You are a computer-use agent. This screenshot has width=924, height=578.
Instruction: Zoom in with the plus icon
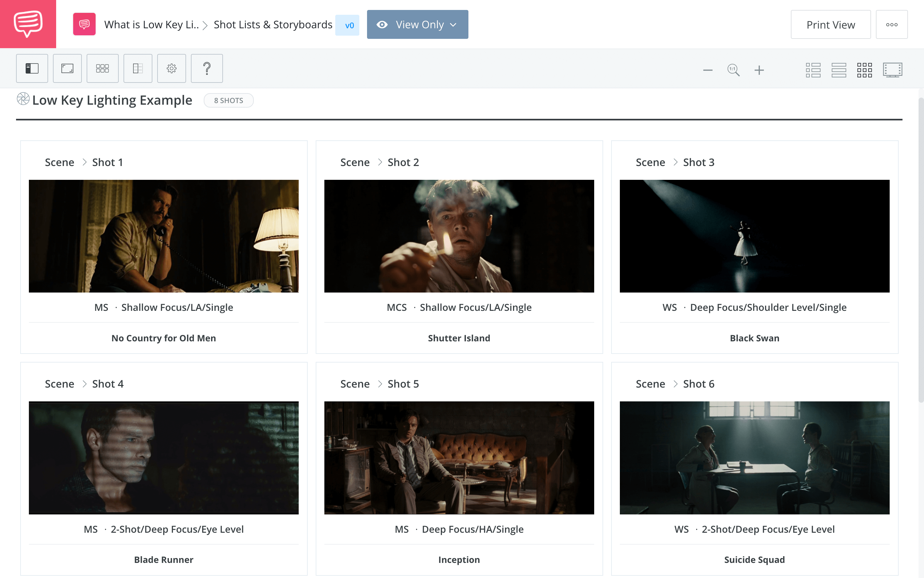tap(759, 70)
